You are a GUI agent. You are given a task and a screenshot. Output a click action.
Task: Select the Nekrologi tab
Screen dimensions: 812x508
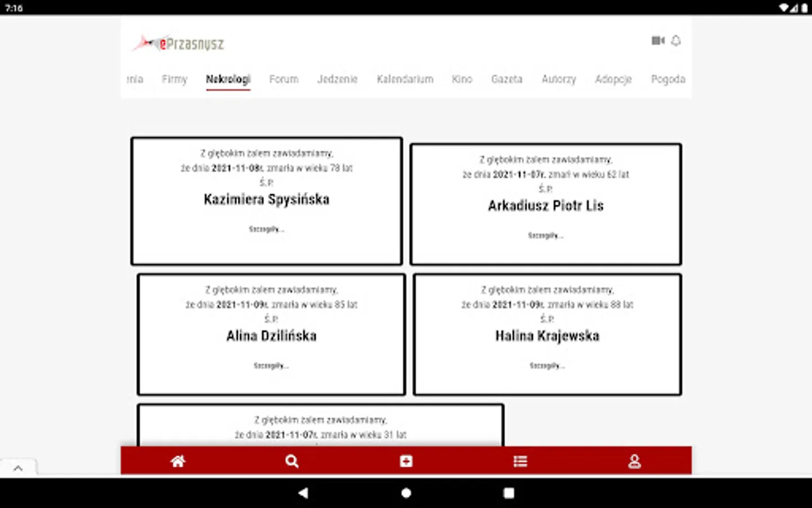228,79
